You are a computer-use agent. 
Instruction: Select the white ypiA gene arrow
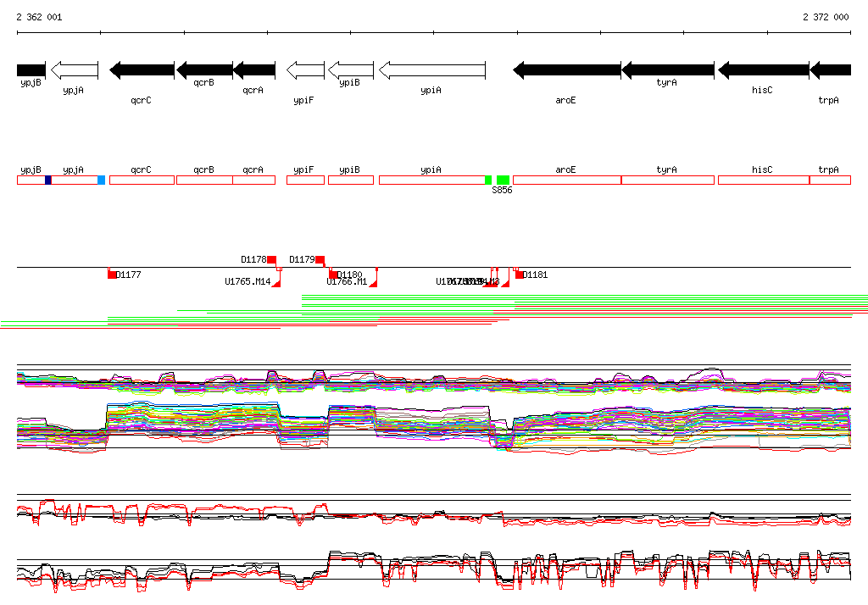coord(431,70)
